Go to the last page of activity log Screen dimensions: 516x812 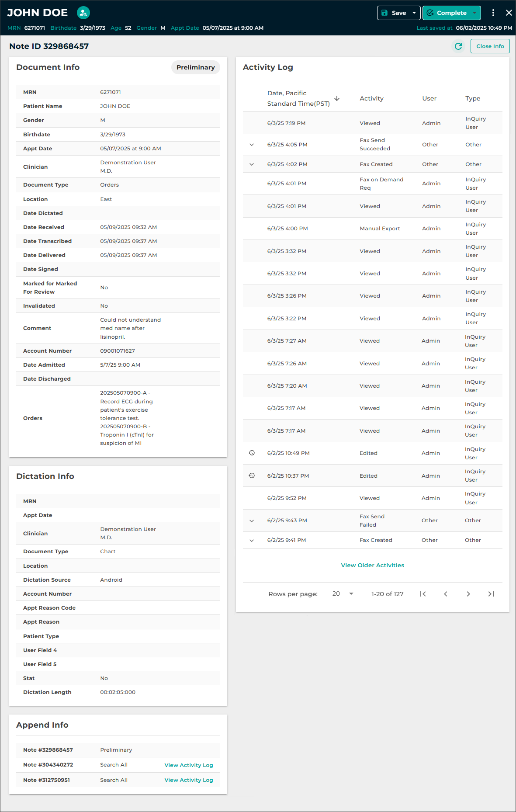tap(491, 594)
